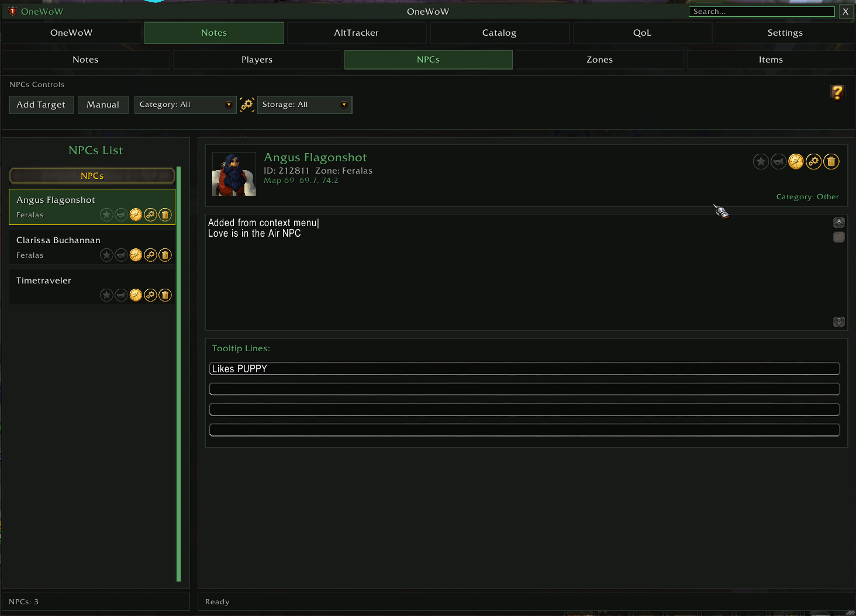Click compass waypoint icon for Timetraveler

pyautogui.click(x=136, y=296)
